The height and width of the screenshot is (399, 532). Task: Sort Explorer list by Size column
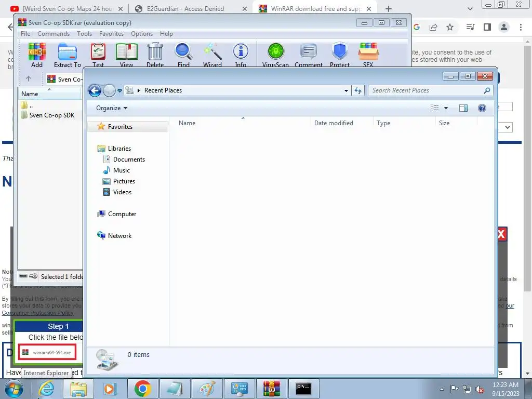pos(456,123)
